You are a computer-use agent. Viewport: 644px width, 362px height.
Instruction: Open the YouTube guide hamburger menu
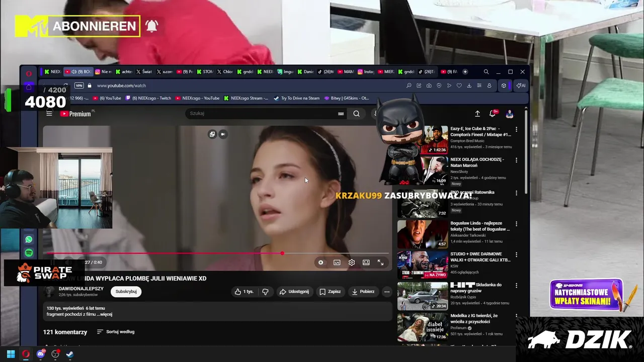point(49,114)
